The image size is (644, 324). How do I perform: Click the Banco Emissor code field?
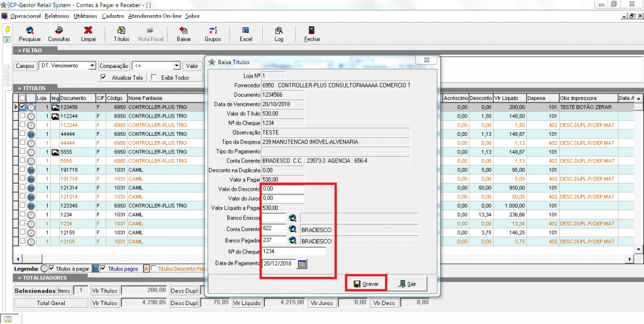click(274, 218)
